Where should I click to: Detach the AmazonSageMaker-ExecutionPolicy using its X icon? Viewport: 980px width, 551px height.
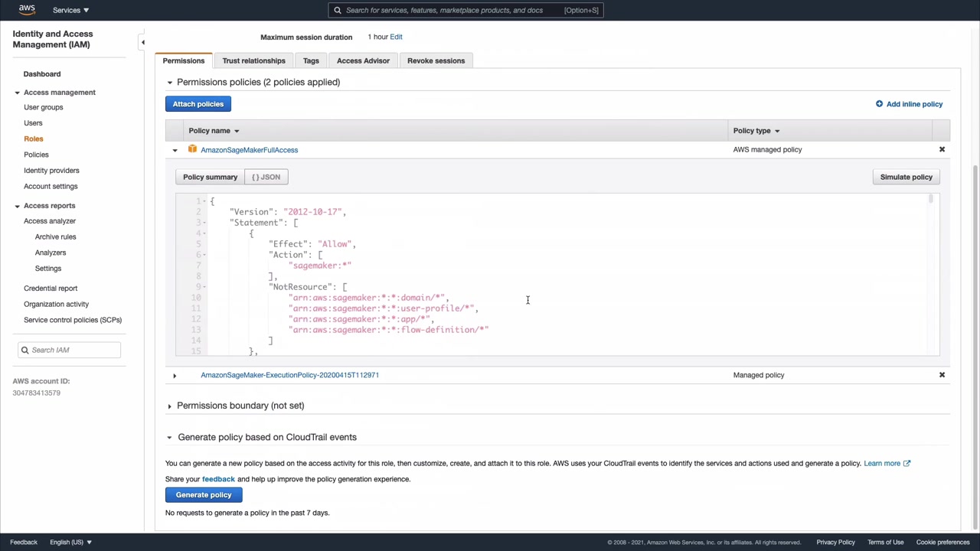pyautogui.click(x=942, y=375)
